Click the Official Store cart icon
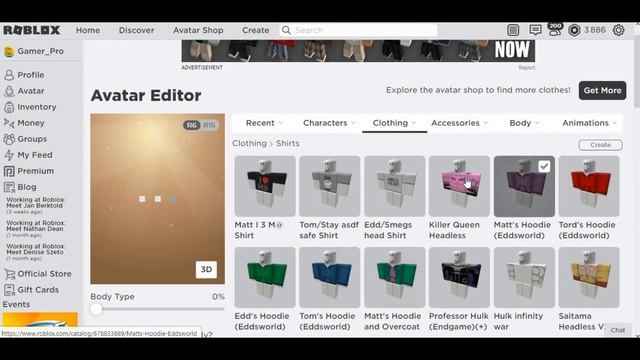This screenshot has width=640, height=360. point(9,274)
